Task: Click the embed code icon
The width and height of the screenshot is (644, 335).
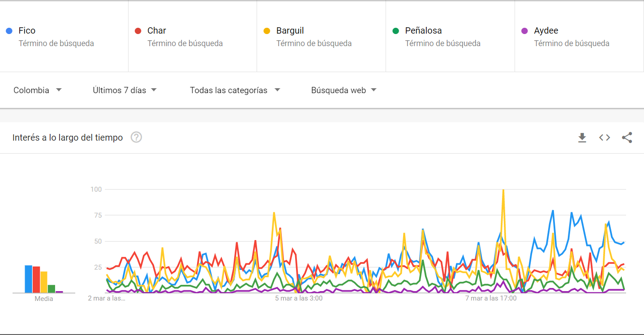Action: (x=605, y=137)
